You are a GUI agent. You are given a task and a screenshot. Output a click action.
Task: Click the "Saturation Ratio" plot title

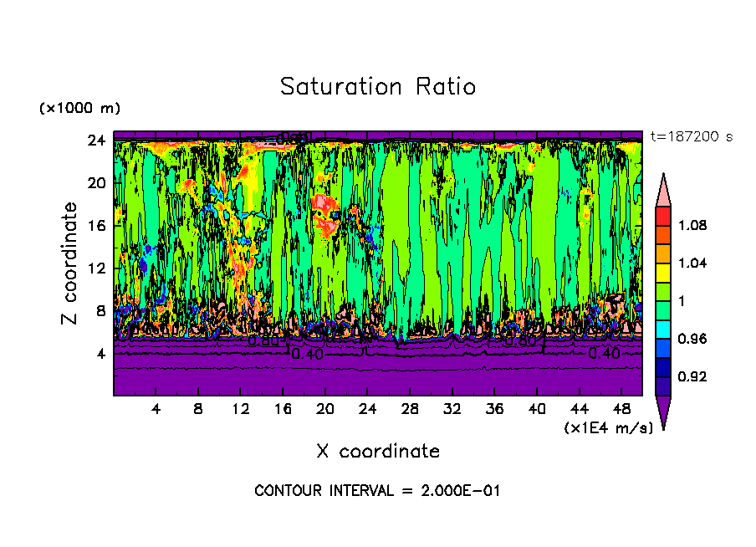point(377,86)
